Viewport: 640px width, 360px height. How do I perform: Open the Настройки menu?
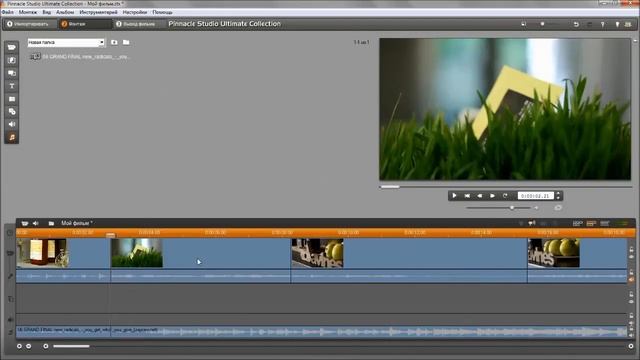click(135, 12)
